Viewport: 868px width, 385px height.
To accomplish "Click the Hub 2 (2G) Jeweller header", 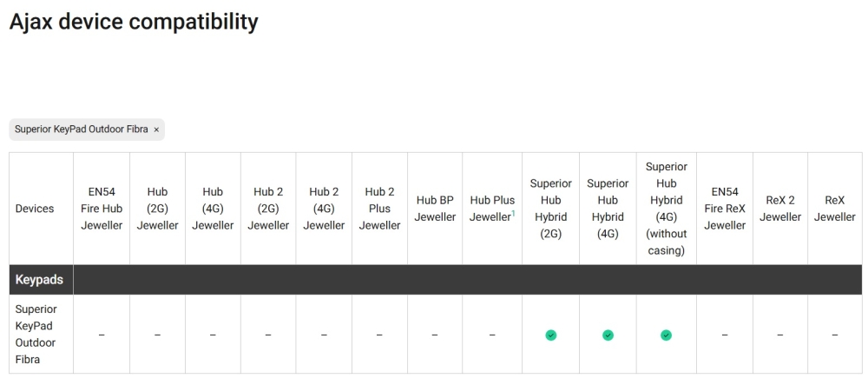I will pyautogui.click(x=268, y=209).
